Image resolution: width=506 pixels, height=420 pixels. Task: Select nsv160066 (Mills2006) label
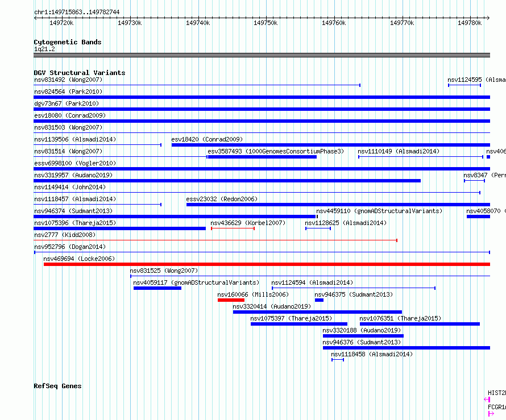pos(253,294)
